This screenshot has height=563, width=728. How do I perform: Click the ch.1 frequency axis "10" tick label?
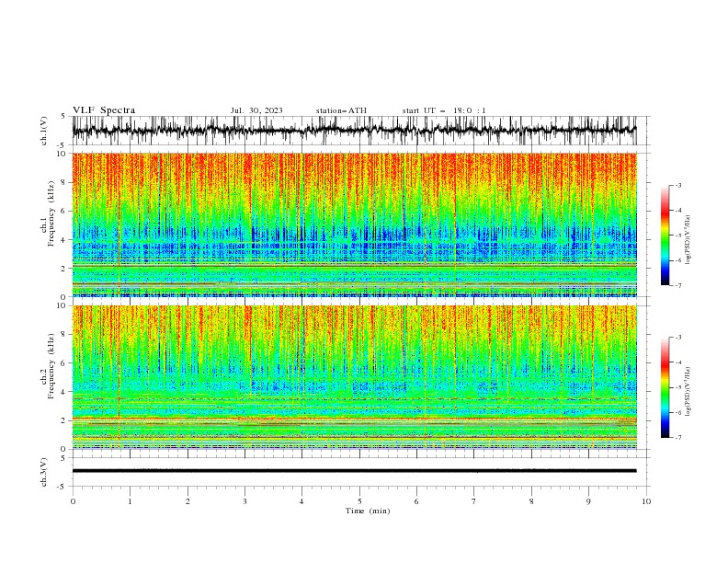(62, 154)
